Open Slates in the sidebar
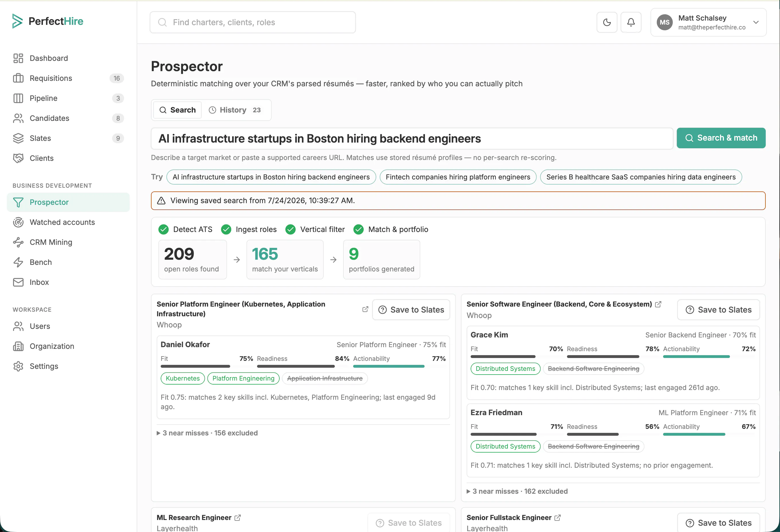The width and height of the screenshot is (780, 532). pos(68,138)
